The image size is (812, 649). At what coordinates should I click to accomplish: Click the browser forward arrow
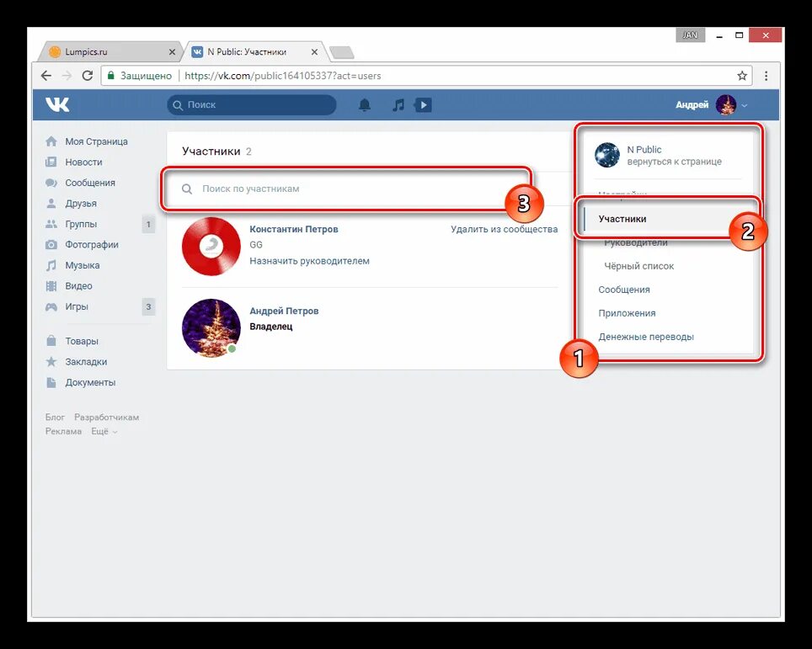click(67, 76)
